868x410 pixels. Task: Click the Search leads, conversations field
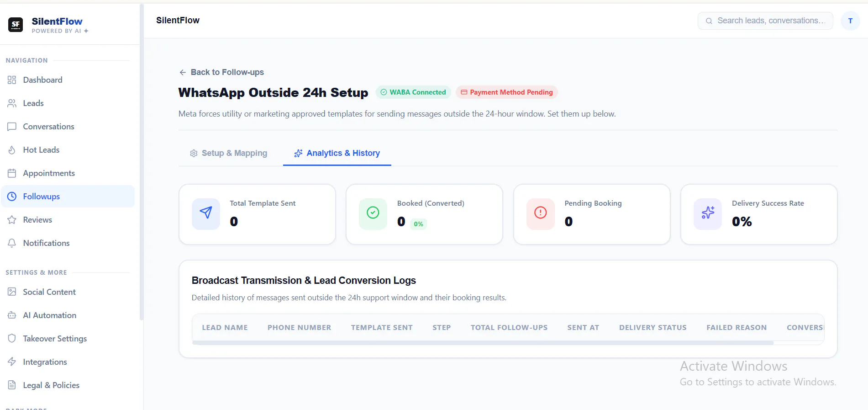[x=765, y=21]
